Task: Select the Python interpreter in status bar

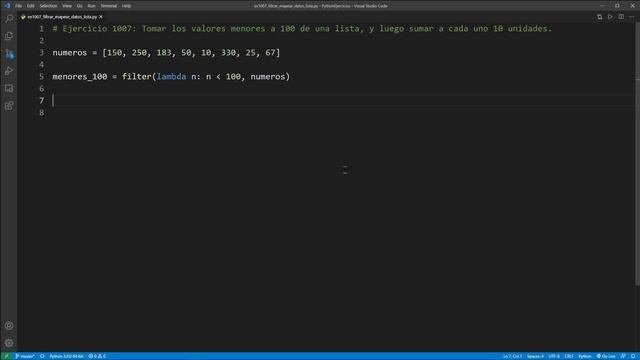Action: coord(66,356)
